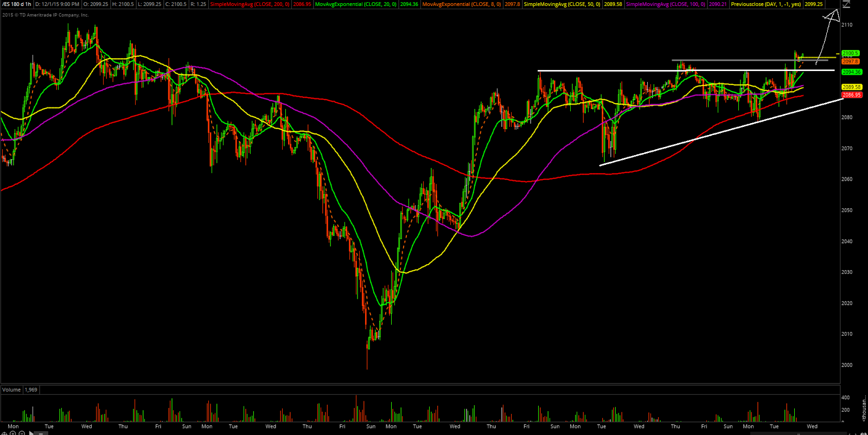Click the 2030 price axis label

pyautogui.click(x=847, y=272)
